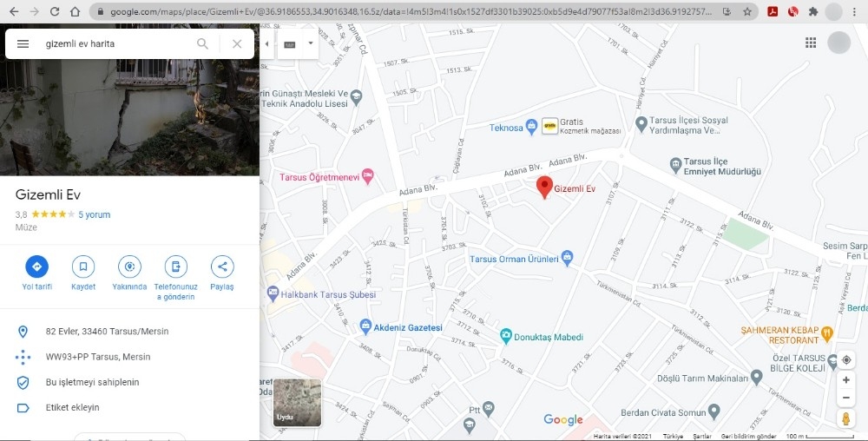Screen dimensions: 868x441
Task: Open the Google apps grid icon
Action: click(811, 43)
